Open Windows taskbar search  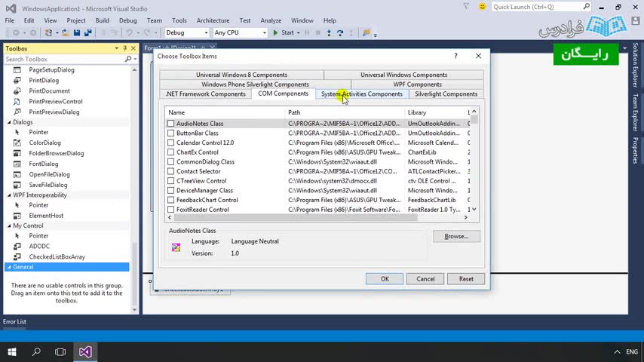[x=36, y=351]
